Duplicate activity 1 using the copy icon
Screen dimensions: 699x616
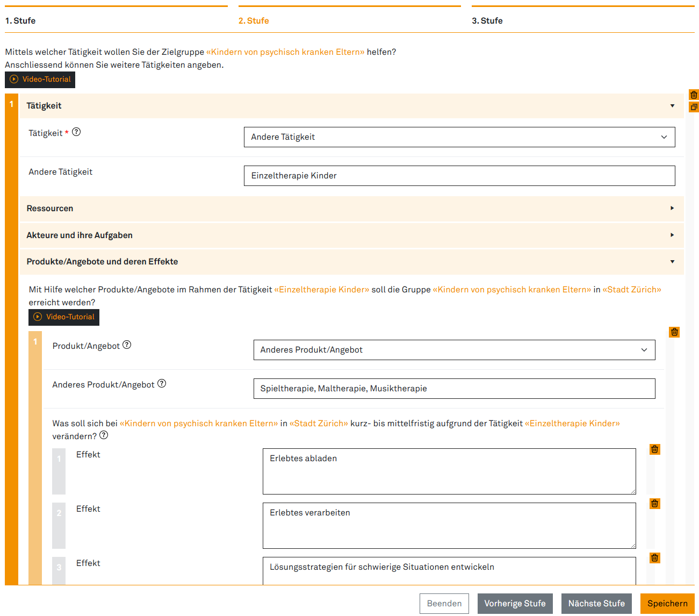click(694, 108)
